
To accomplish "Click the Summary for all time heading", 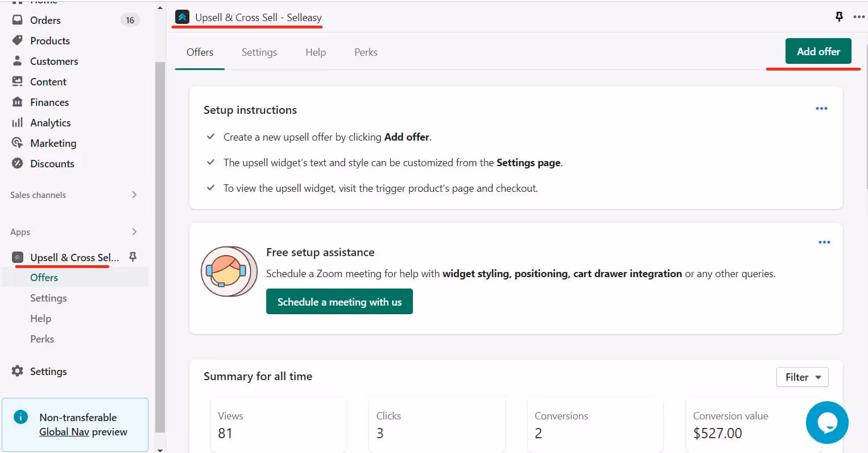I will [258, 376].
